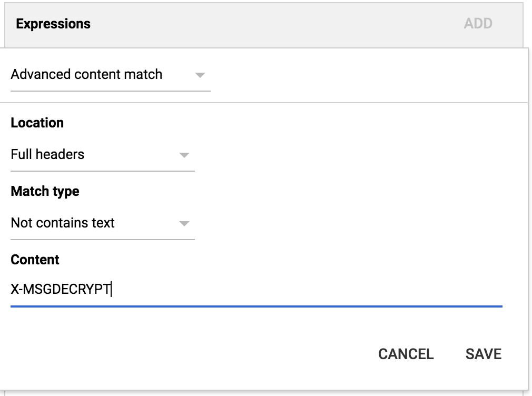532x396 pixels.
Task: Click the underline beneath Full headers
Action: (x=102, y=171)
